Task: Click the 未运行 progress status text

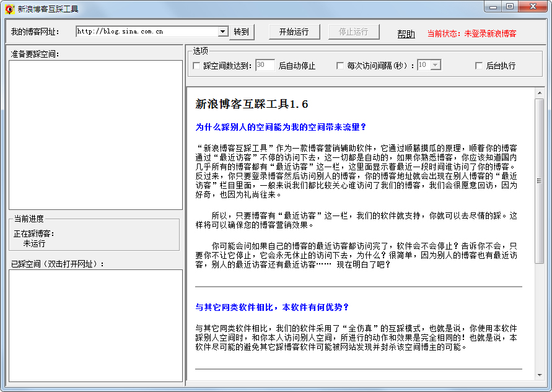Action: [34, 243]
